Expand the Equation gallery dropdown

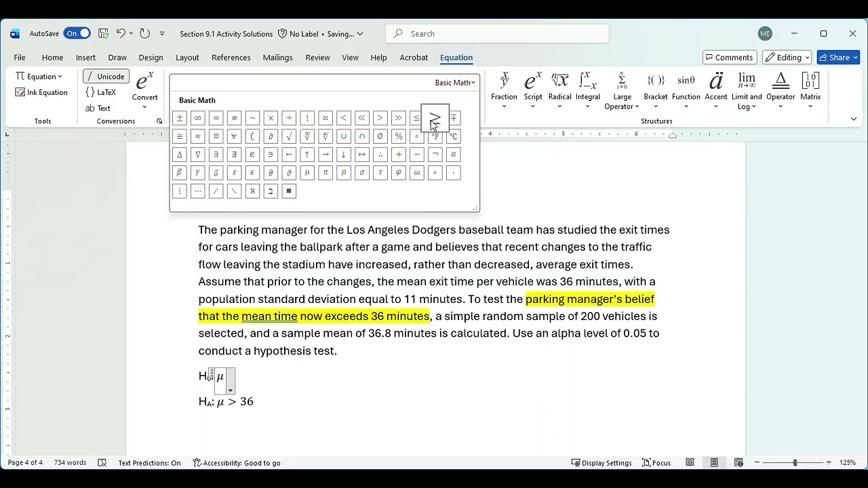pos(39,77)
